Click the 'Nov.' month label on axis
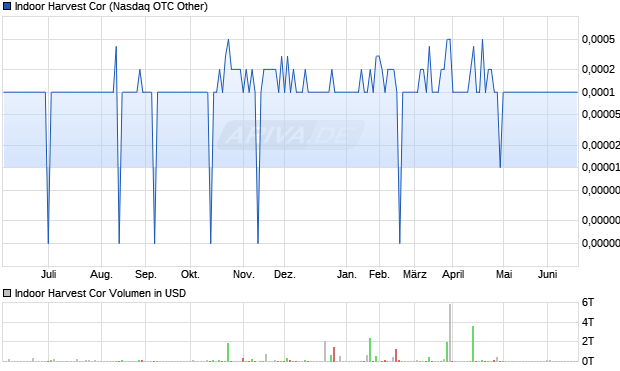620x371 pixels. pyautogui.click(x=243, y=274)
